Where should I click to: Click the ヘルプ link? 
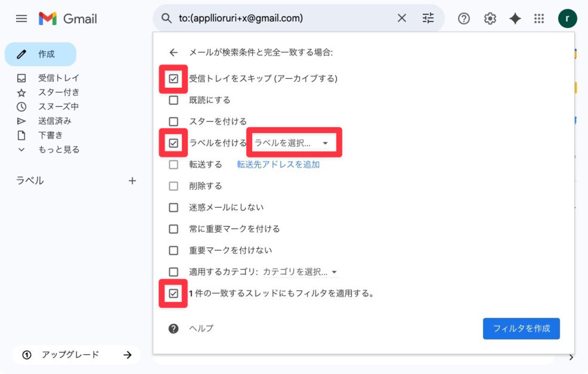202,329
